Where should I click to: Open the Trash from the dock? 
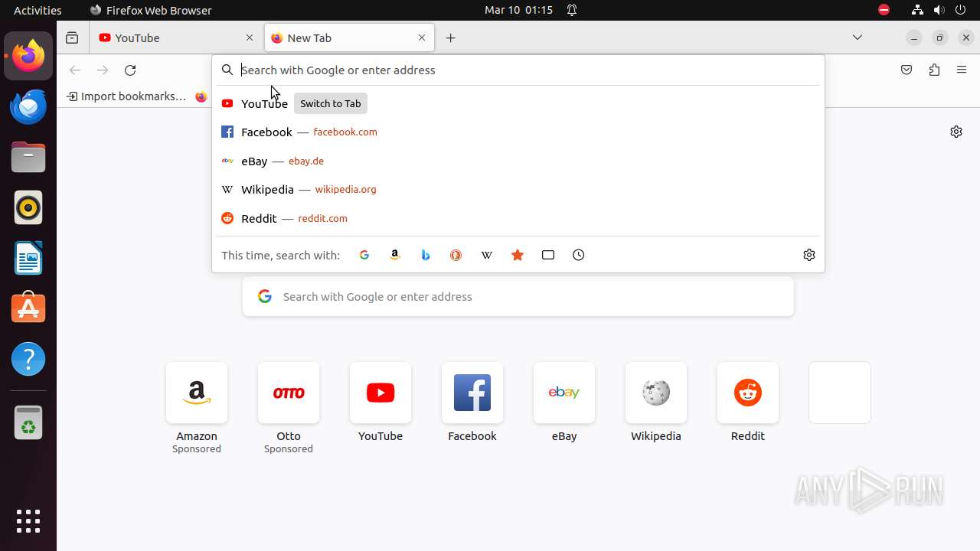pyautogui.click(x=28, y=422)
